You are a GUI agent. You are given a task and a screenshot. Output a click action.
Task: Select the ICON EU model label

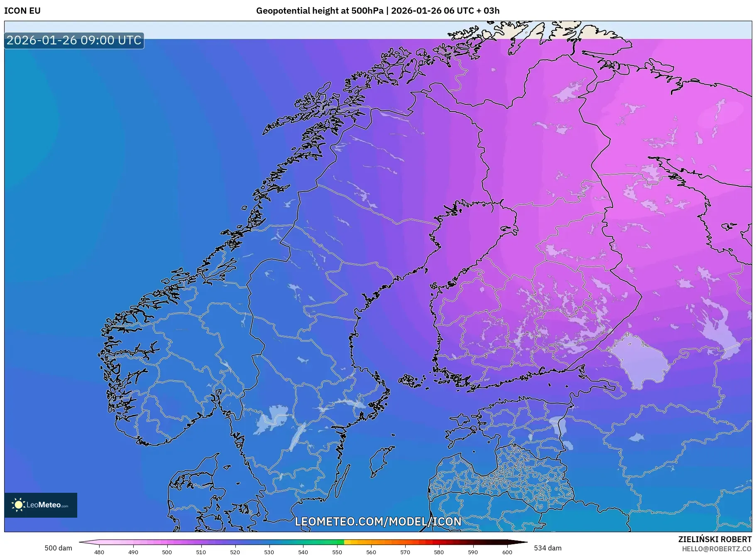pyautogui.click(x=22, y=11)
